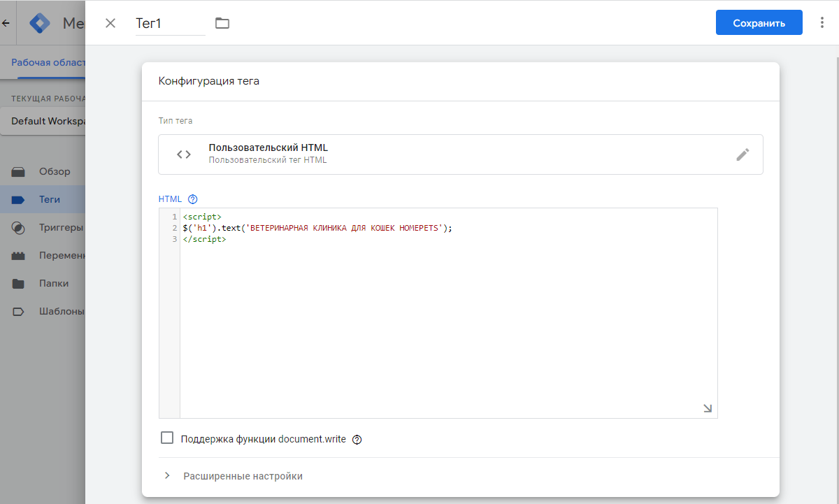839x504 pixels.
Task: Click the Обзор briefcase icon in the sidebar
Action: coord(18,172)
